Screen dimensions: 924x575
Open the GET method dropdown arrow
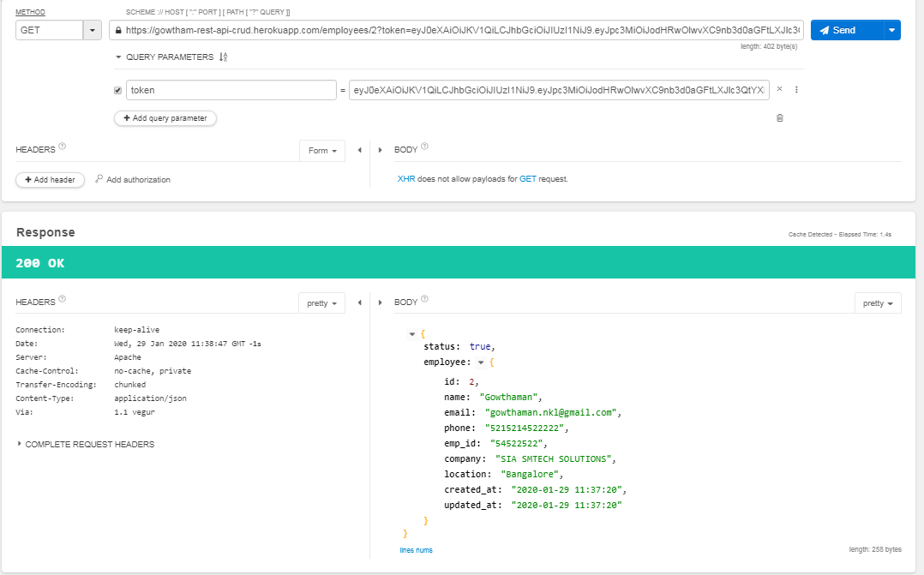pos(93,30)
